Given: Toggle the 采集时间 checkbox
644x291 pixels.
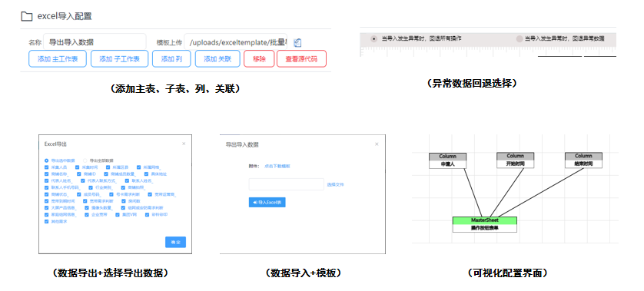Looking at the screenshot, I should click(77, 167).
